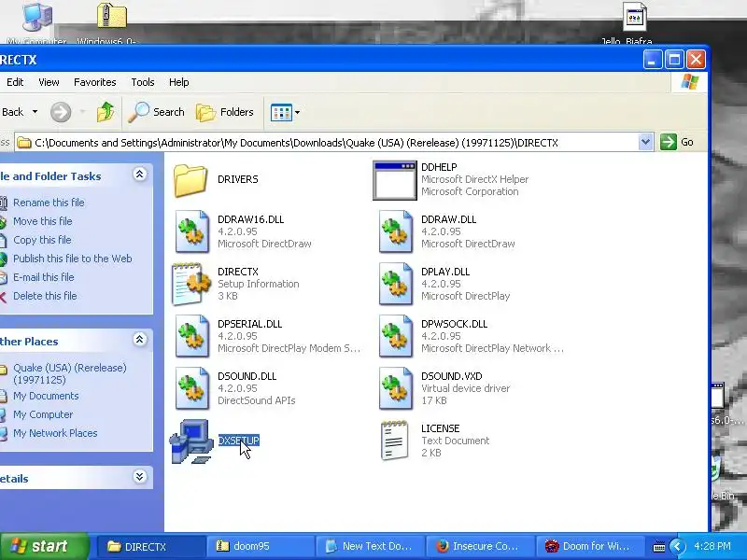Click Delete this file
This screenshot has width=747, height=560.
pyautogui.click(x=45, y=296)
